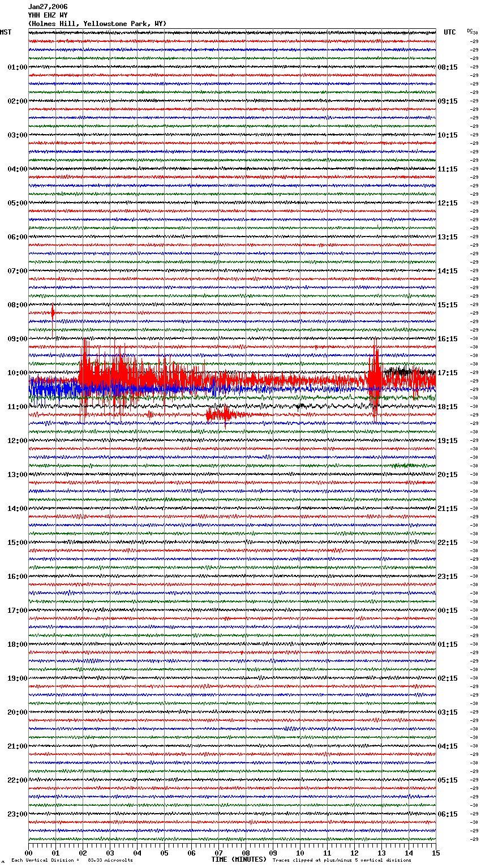481x868 pixels.
Task: Click the 07:00 MST time label
Action: tap(17, 271)
